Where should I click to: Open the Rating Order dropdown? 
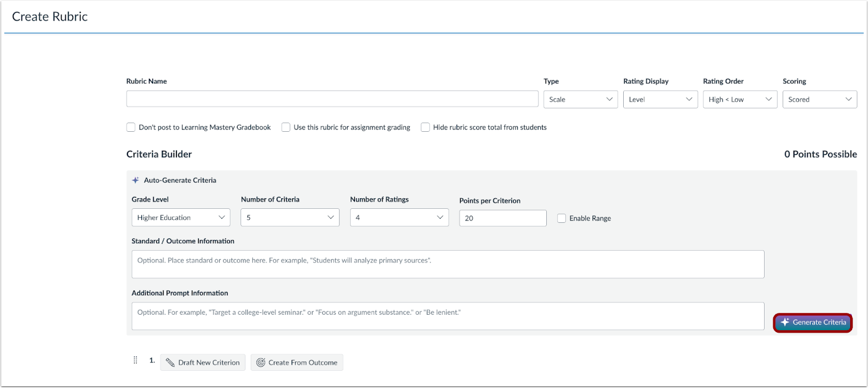pos(740,100)
